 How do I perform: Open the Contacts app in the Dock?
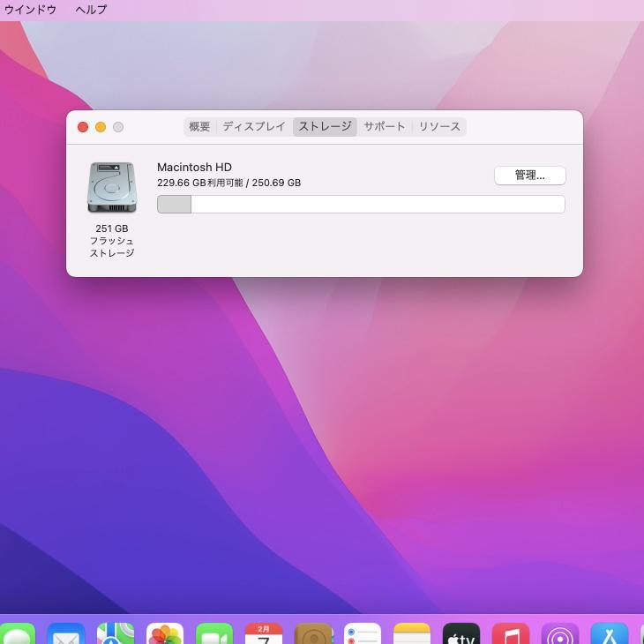click(x=313, y=633)
